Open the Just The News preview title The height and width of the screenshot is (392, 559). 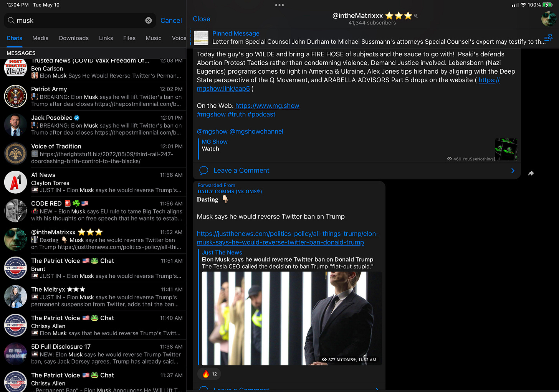[288, 260]
